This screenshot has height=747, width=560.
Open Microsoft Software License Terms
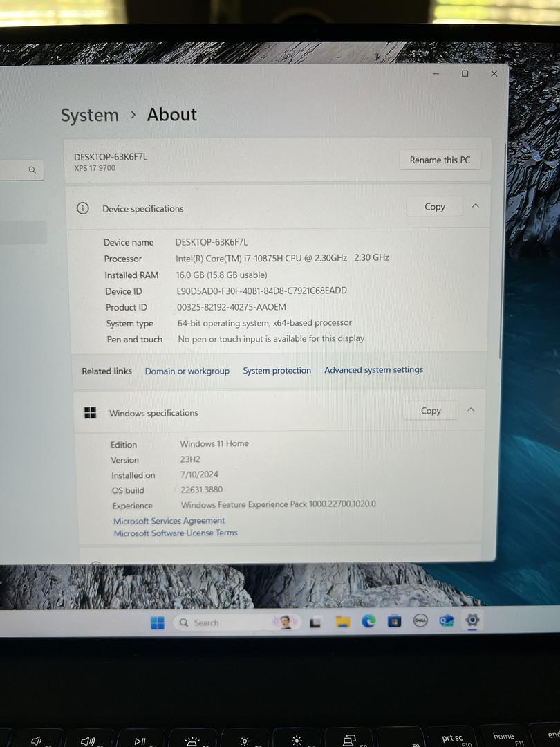(x=175, y=533)
